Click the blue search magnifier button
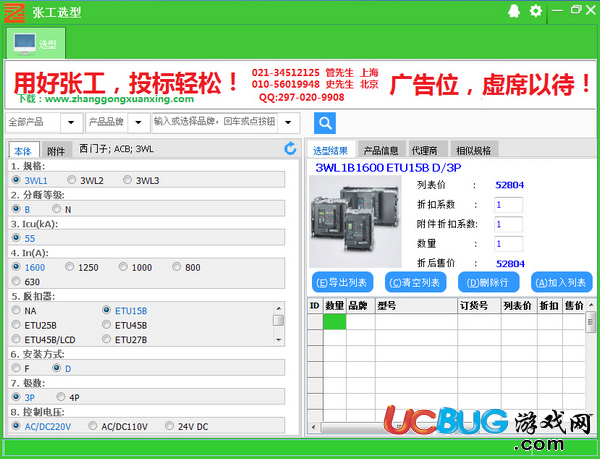The width and height of the screenshot is (600, 459). tap(325, 123)
